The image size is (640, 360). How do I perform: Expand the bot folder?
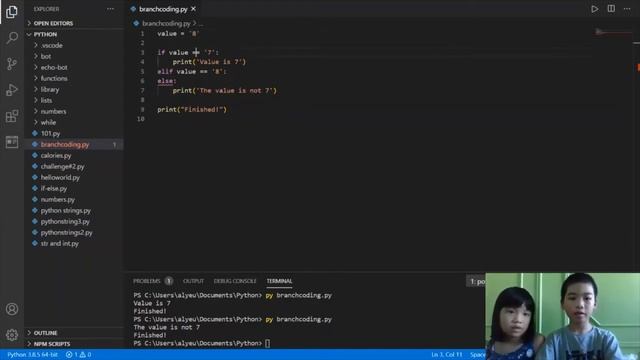(74, 56)
